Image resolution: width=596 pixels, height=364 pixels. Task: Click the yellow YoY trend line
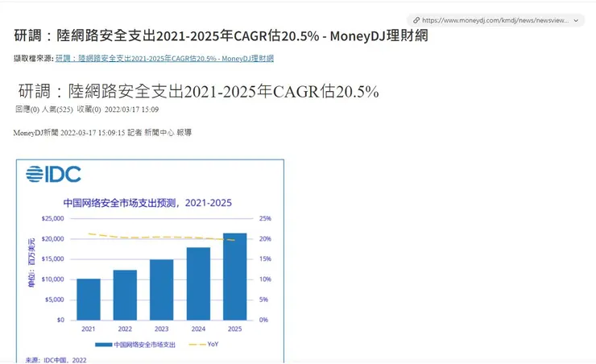(162, 237)
